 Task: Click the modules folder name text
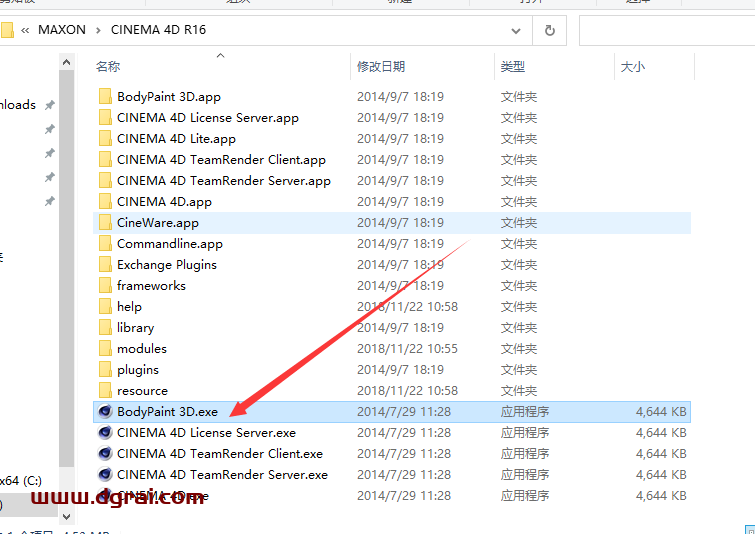pyautogui.click(x=142, y=349)
